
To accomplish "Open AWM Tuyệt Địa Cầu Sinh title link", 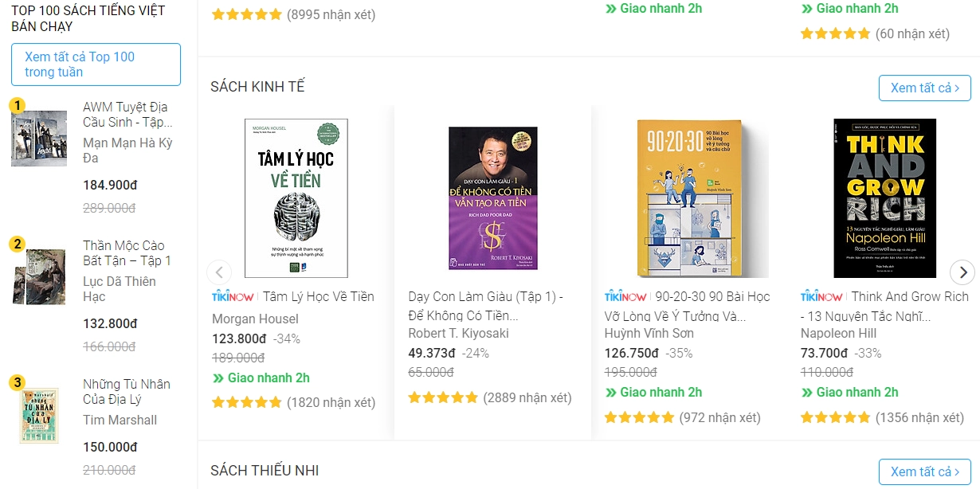I will (127, 115).
